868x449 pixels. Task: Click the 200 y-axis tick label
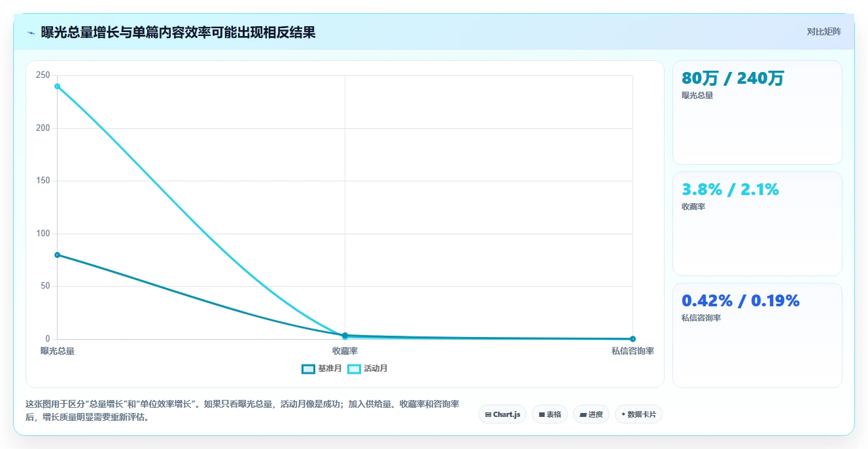[43, 128]
